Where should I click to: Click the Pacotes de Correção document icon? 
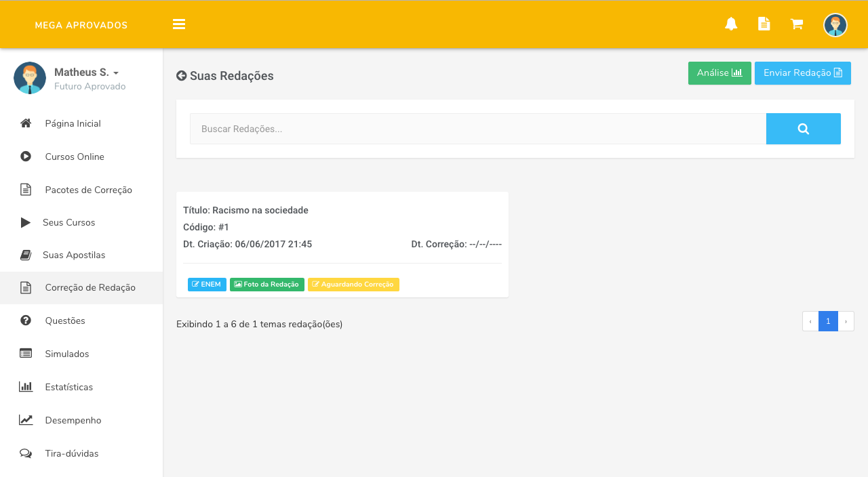pyautogui.click(x=26, y=190)
